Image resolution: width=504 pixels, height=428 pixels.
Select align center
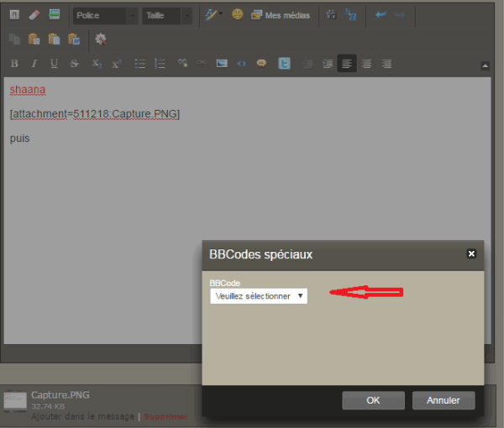pyautogui.click(x=367, y=64)
